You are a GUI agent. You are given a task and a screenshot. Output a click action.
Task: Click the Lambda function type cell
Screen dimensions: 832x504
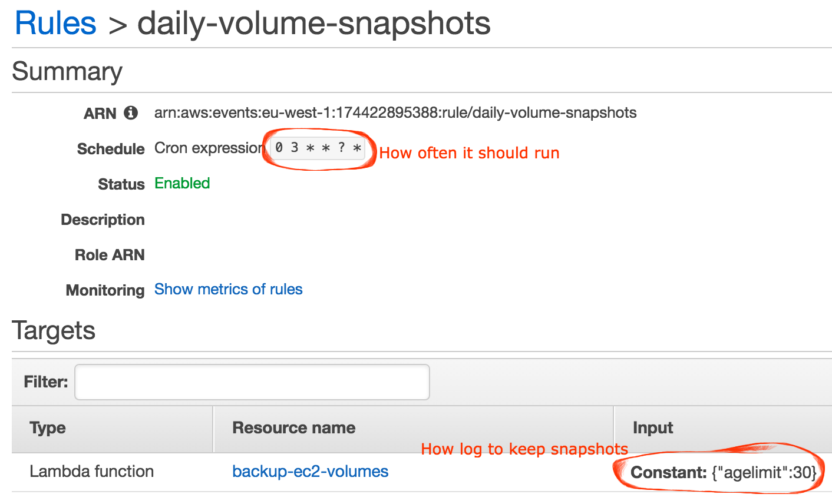point(92,471)
